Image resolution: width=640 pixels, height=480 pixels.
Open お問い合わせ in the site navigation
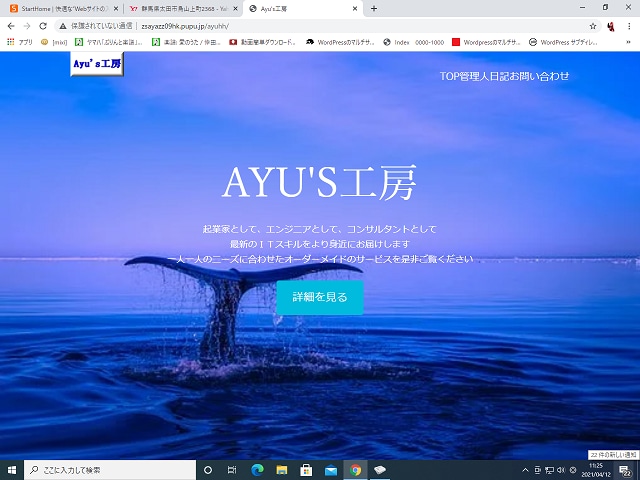tap(539, 76)
